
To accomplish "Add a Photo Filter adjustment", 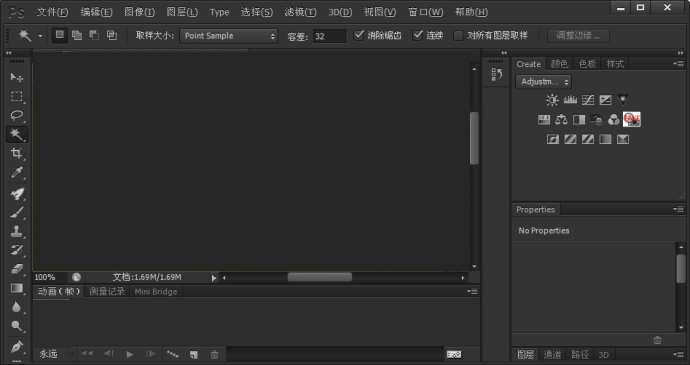I will pyautogui.click(x=597, y=120).
